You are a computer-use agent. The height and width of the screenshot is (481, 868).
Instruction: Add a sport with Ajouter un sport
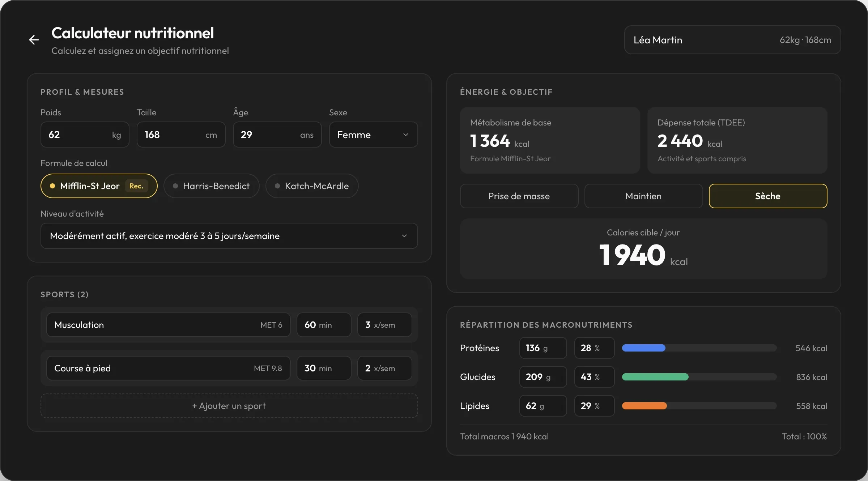pyautogui.click(x=229, y=406)
